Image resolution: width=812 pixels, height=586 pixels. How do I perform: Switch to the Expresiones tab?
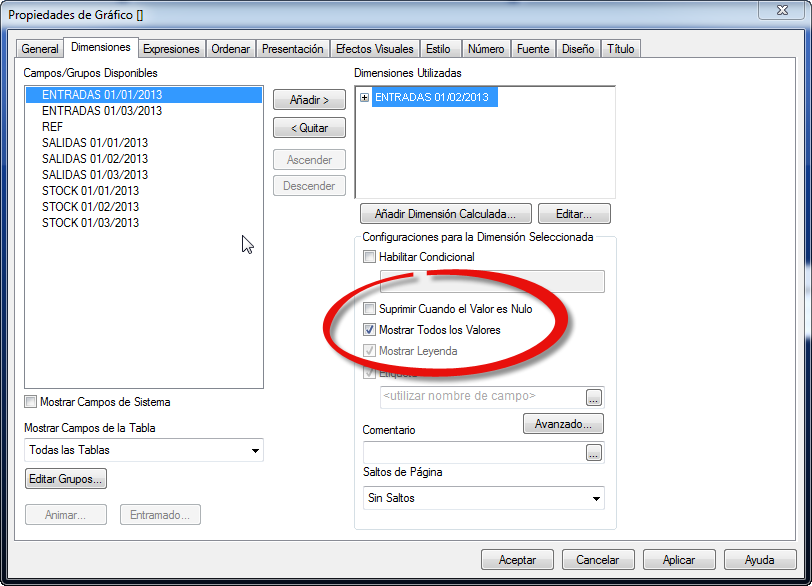click(x=171, y=48)
